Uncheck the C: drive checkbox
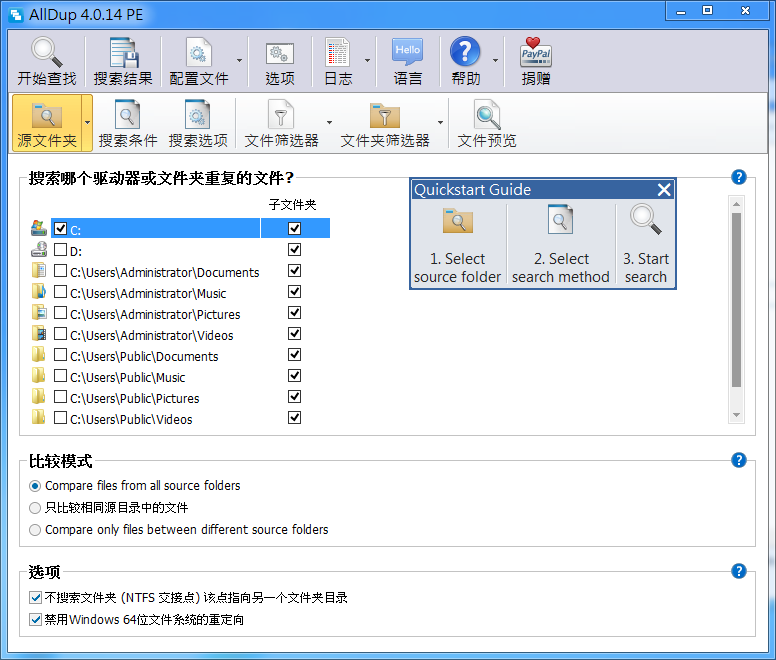This screenshot has width=776, height=660. [60, 229]
